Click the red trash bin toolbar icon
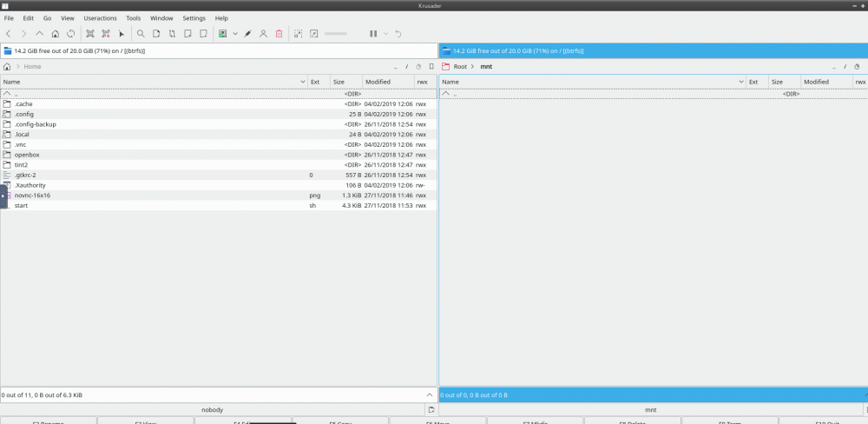868x424 pixels. pos(279,34)
